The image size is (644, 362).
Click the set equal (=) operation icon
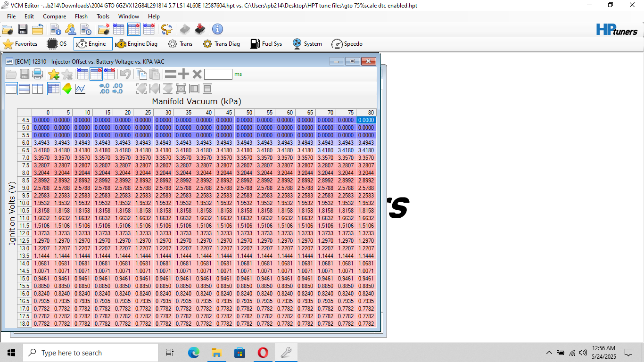pos(170,74)
